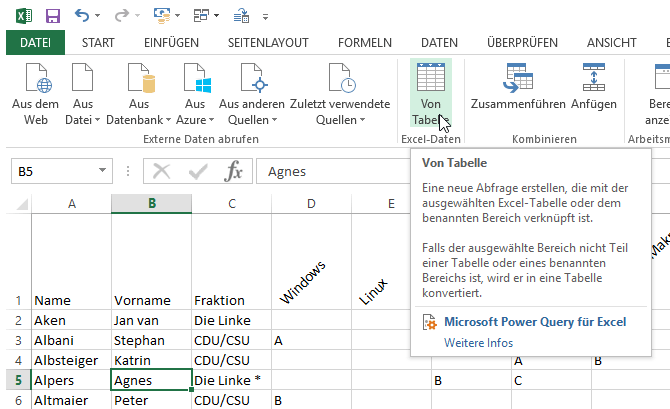Select column C header
This screenshot has height=409, width=670.
point(232,204)
